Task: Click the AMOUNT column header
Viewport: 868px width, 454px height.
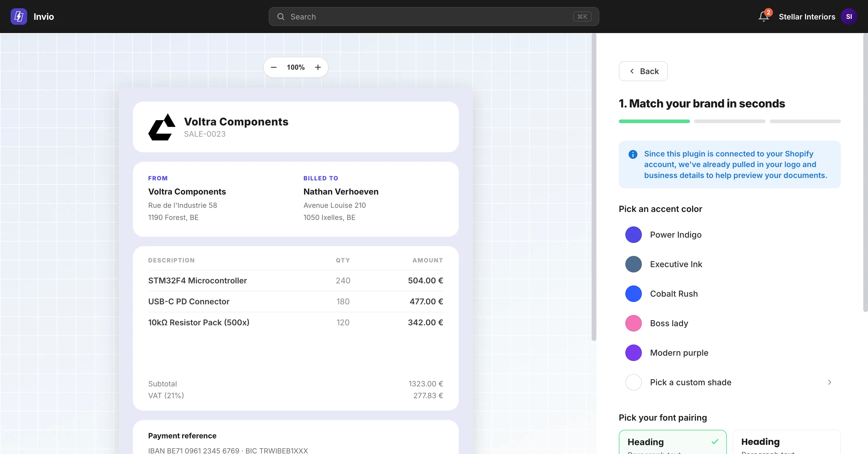Action: [428, 260]
